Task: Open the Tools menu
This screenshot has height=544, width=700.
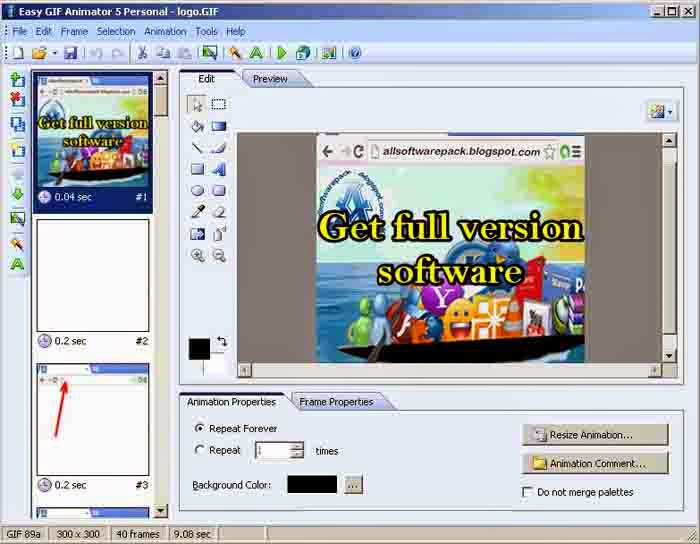Action: tap(206, 31)
